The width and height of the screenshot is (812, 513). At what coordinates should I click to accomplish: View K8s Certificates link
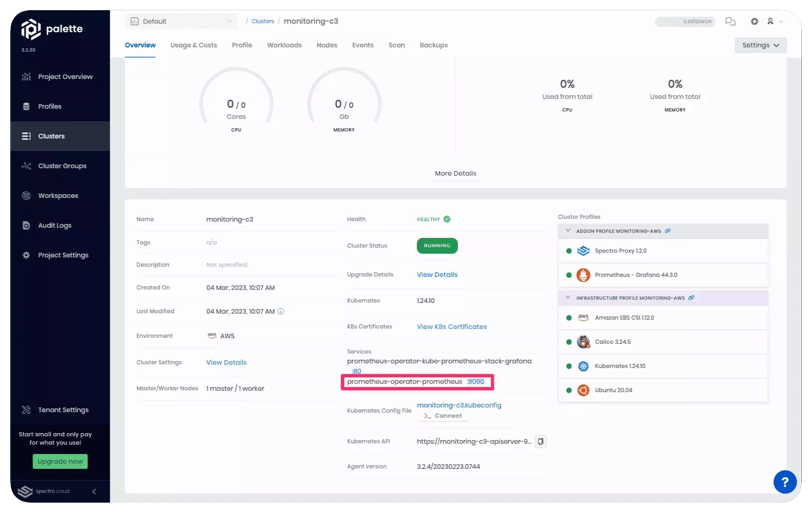coord(451,326)
